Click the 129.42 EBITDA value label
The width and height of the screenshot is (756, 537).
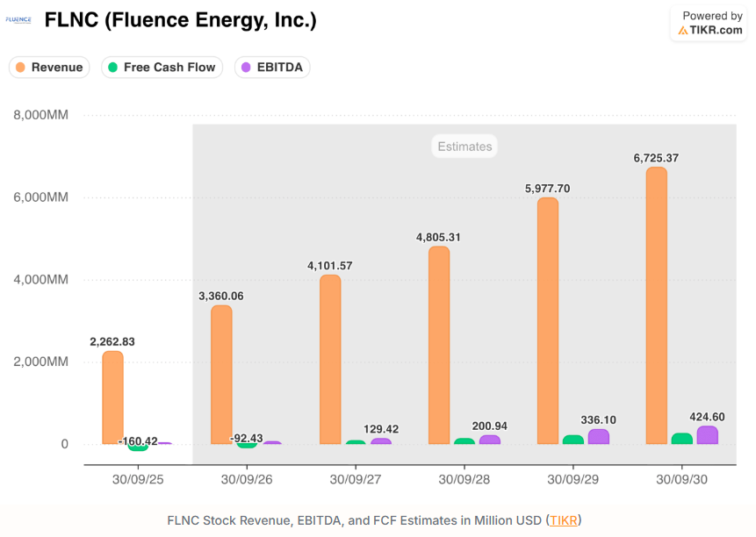(x=381, y=429)
